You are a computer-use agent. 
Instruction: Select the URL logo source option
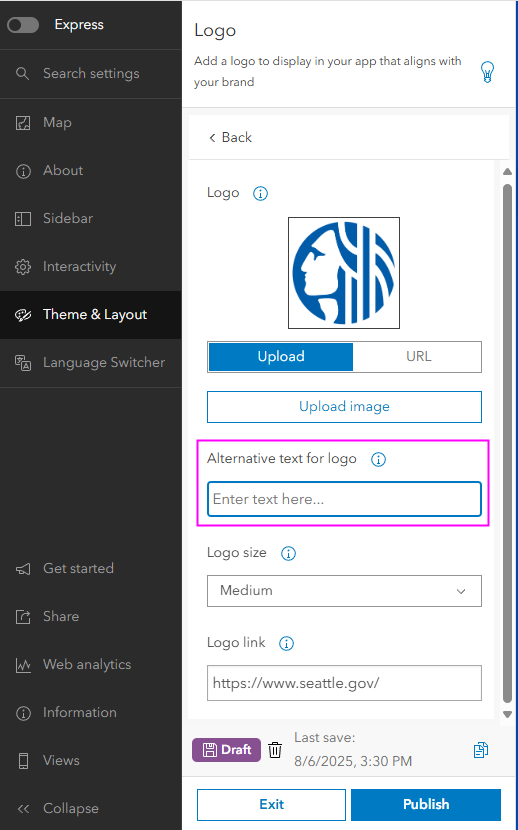(x=417, y=357)
